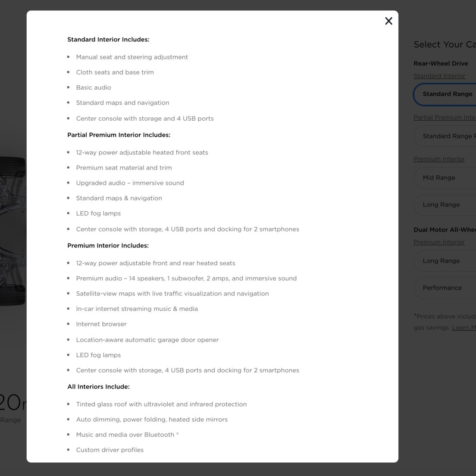The height and width of the screenshot is (476, 476).
Task: Choose the Standard Range option below Partial Premium Interior
Action: pos(445,136)
